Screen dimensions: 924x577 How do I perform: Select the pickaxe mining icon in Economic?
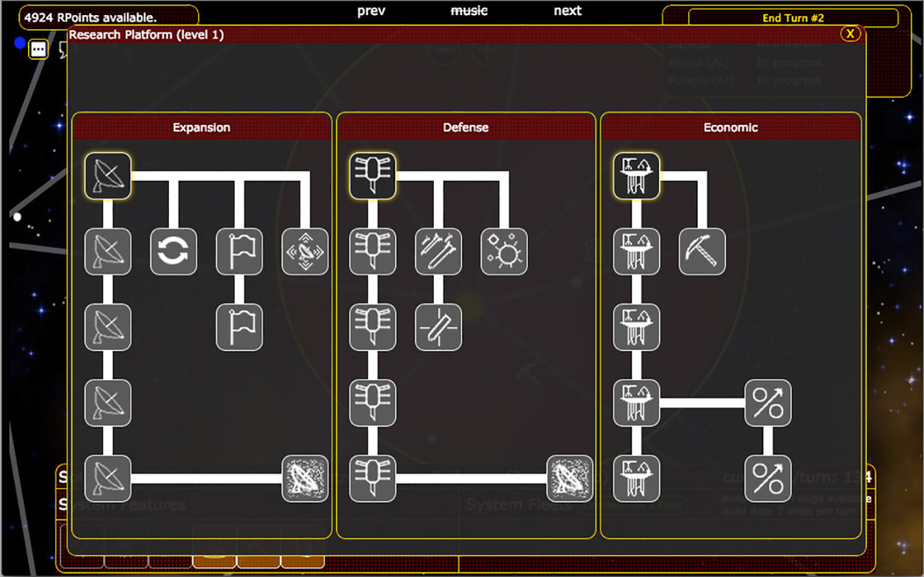pos(702,252)
